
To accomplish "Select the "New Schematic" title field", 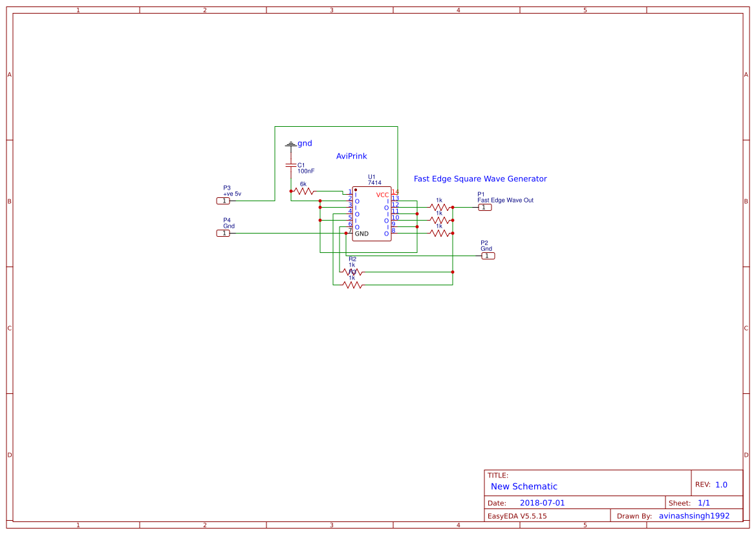I will click(x=524, y=486).
